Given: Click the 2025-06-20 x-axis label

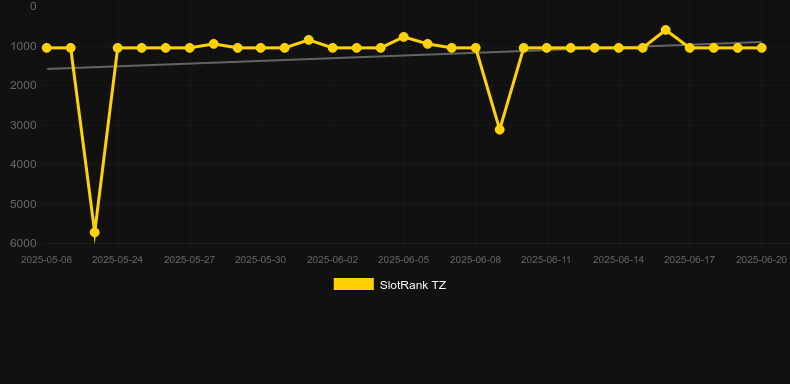Looking at the screenshot, I should point(761,260).
